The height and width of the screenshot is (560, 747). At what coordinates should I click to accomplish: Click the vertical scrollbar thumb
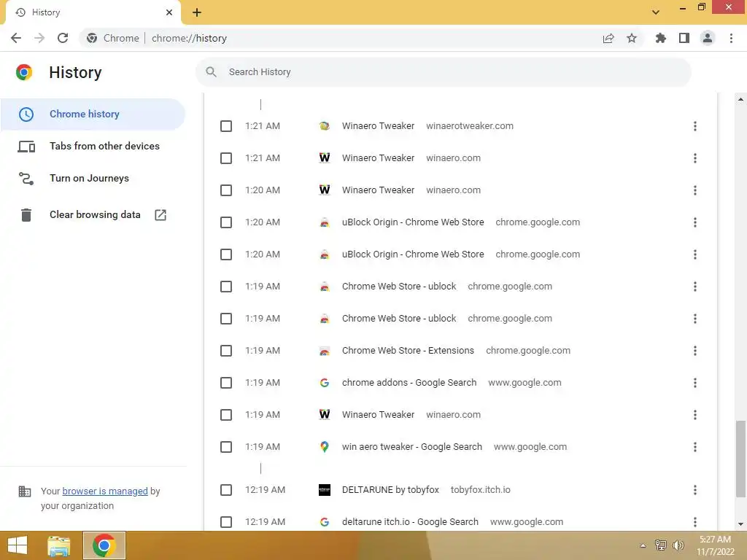point(741,459)
